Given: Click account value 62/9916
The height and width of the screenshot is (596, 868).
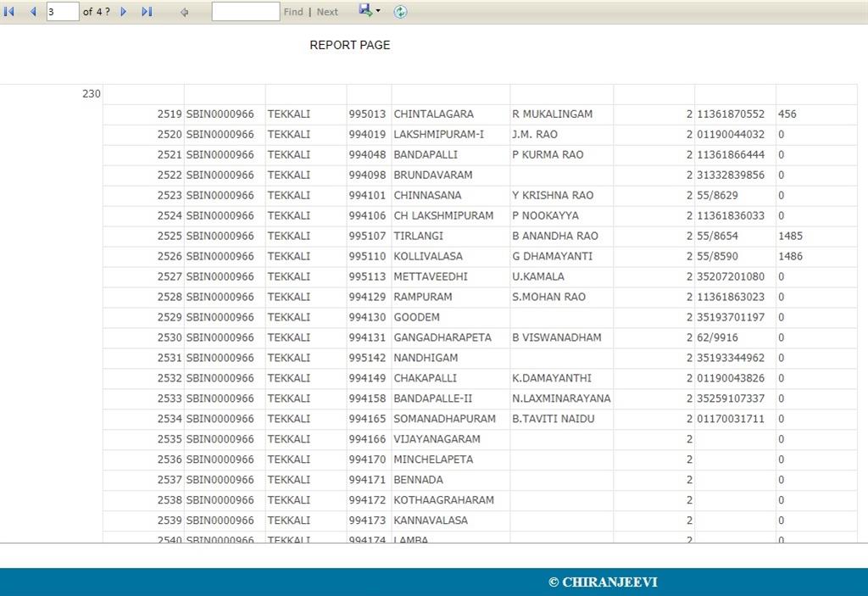Looking at the screenshot, I should click(x=717, y=337).
